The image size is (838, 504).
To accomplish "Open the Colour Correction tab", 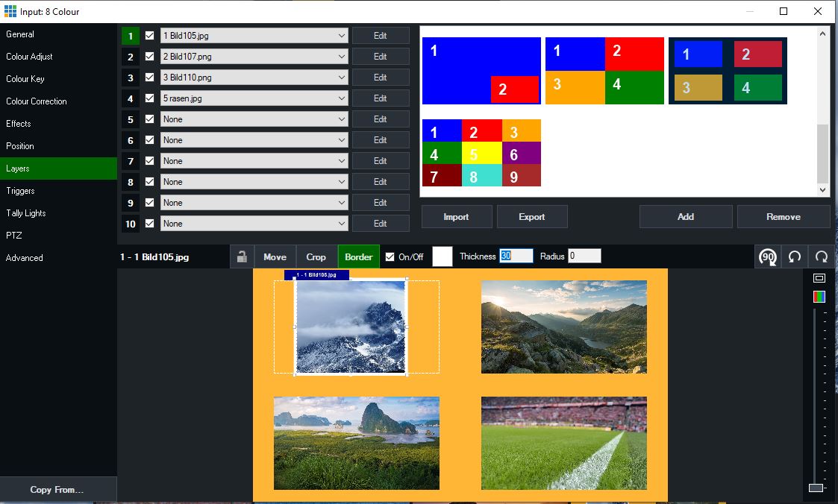I will [x=37, y=101].
